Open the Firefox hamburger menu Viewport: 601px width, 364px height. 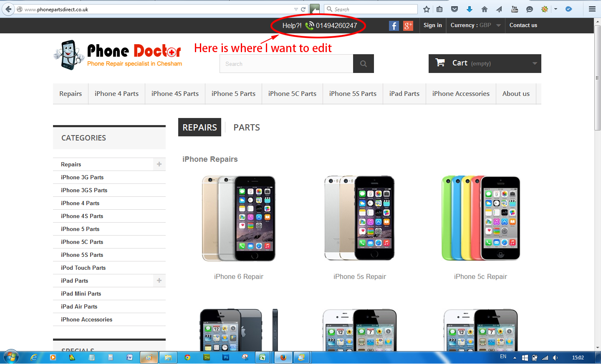592,9
